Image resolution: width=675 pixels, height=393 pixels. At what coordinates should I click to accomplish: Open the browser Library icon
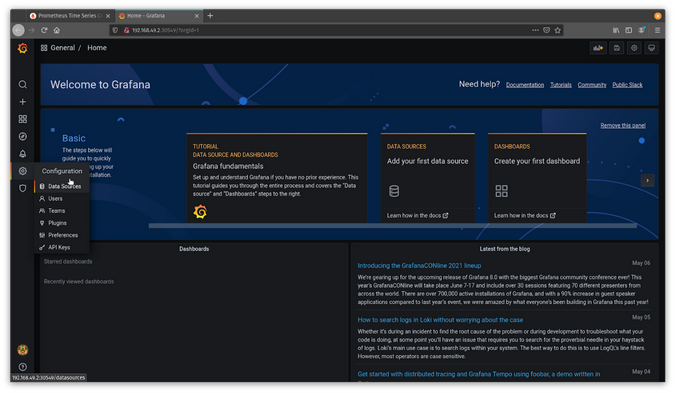pyautogui.click(x=616, y=30)
